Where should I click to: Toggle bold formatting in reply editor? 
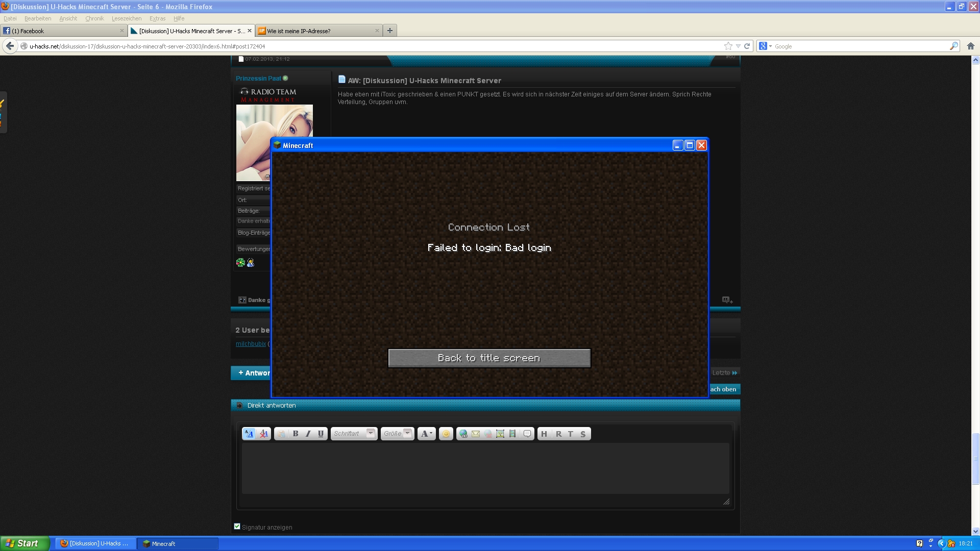(296, 434)
